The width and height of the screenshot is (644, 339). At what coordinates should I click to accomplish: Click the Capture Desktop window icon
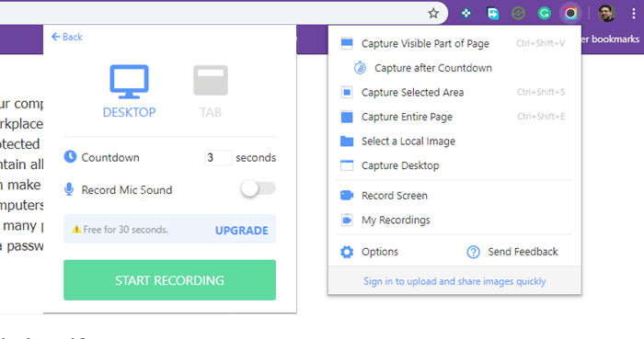(347, 165)
